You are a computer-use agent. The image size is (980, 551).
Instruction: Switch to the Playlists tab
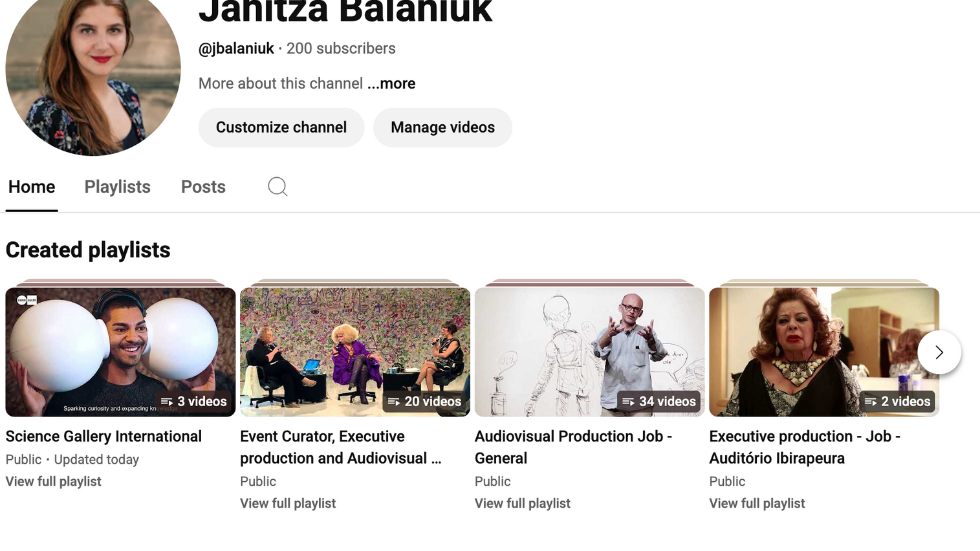117,187
